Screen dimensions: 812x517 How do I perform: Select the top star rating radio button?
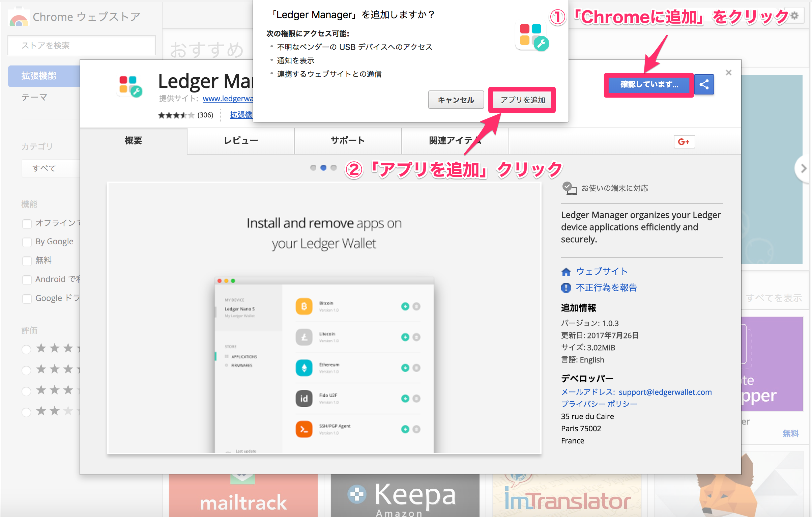pos(26,349)
